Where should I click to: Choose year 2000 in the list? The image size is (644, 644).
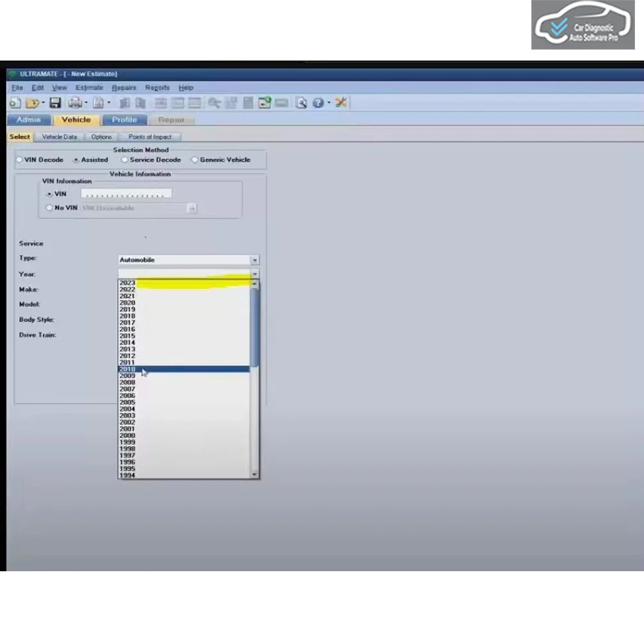184,435
